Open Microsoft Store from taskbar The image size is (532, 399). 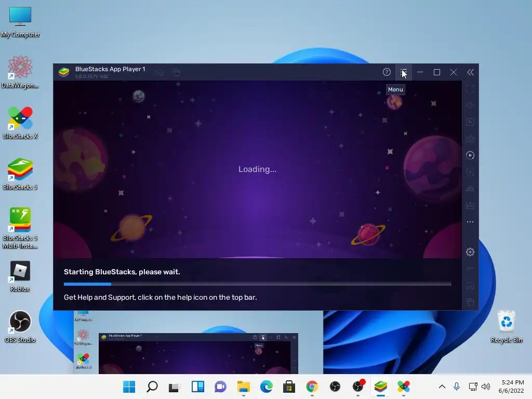click(x=289, y=387)
